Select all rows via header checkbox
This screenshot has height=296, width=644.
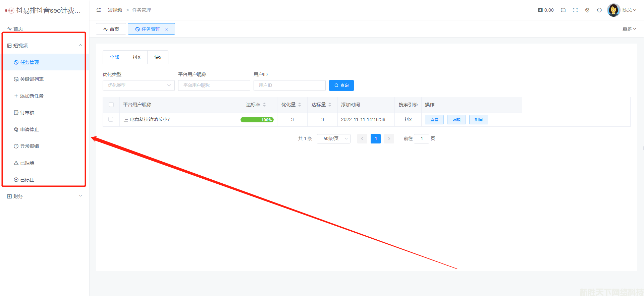[x=111, y=105]
